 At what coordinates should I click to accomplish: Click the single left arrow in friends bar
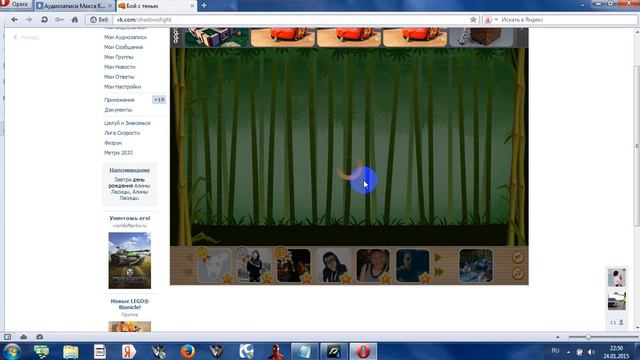(x=189, y=258)
